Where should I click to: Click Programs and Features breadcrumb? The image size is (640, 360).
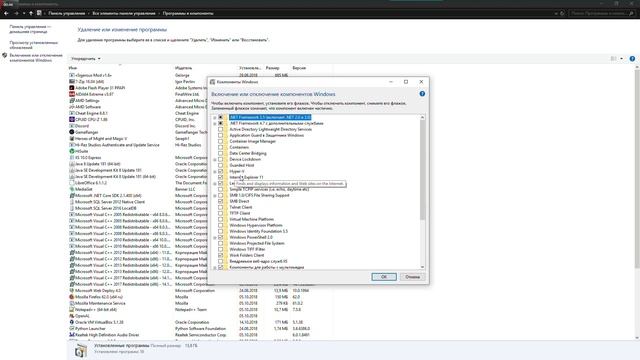click(x=188, y=13)
